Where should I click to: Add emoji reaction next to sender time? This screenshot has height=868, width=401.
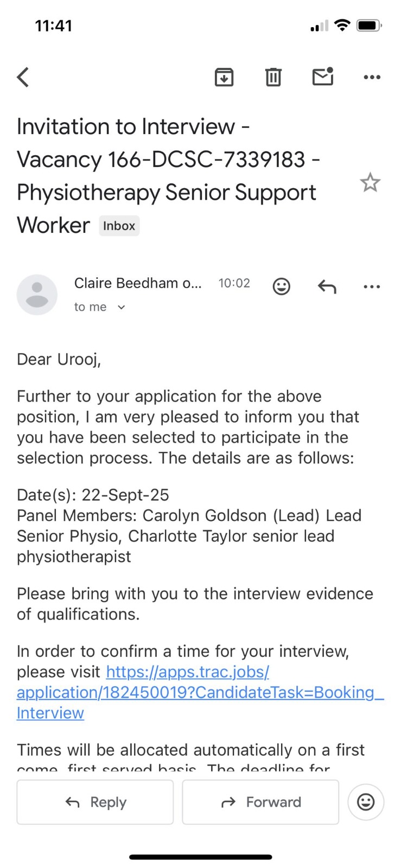coord(281,286)
